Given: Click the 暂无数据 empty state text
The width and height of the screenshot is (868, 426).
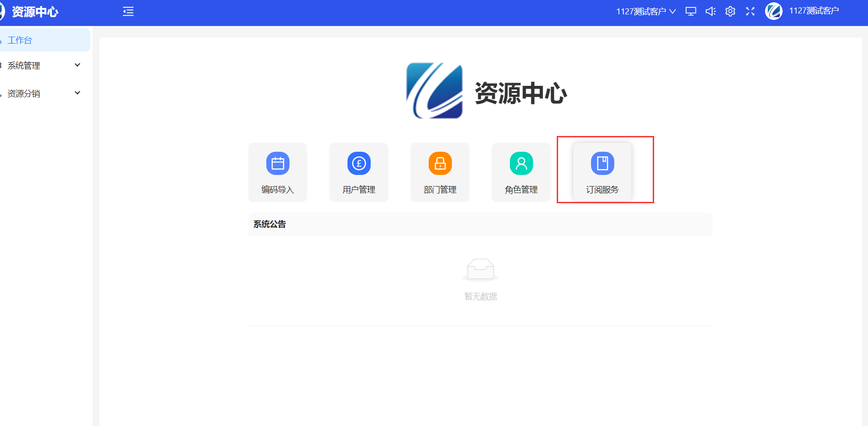Looking at the screenshot, I should pyautogui.click(x=481, y=296).
